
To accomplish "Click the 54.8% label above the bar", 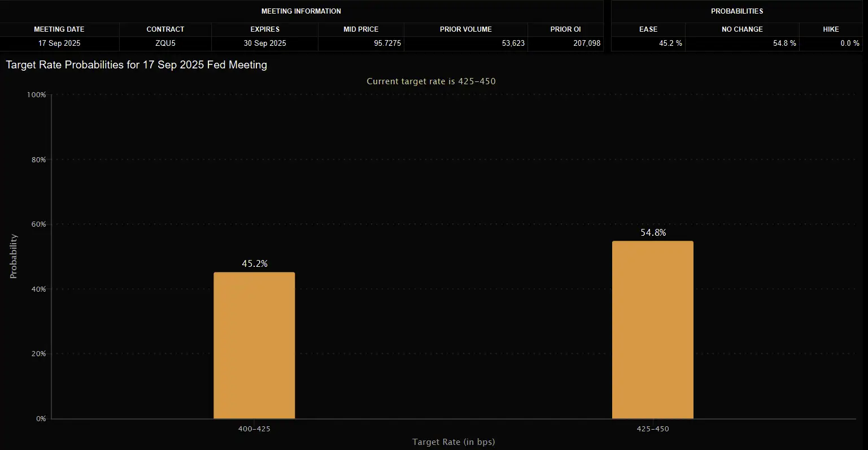I will click(x=653, y=233).
